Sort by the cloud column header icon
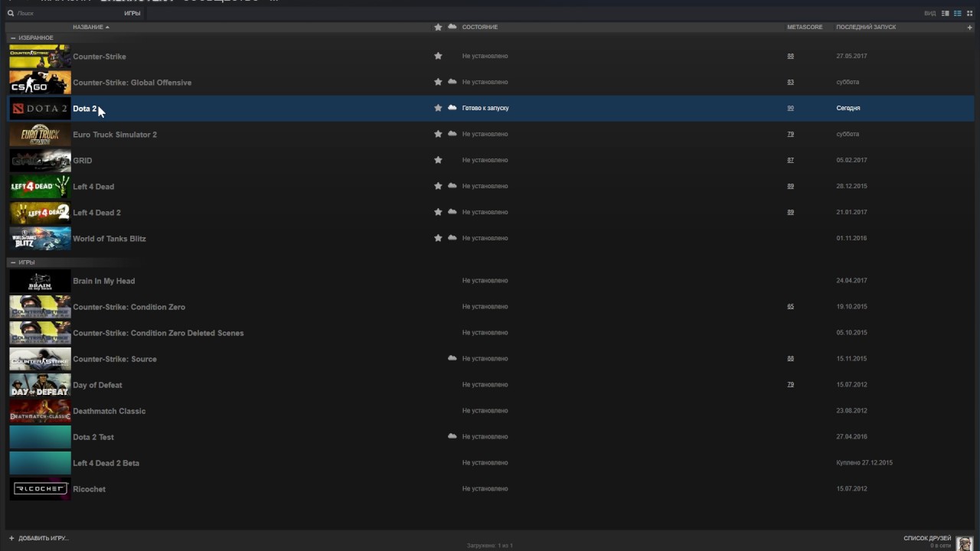This screenshot has height=551, width=980. (x=452, y=27)
